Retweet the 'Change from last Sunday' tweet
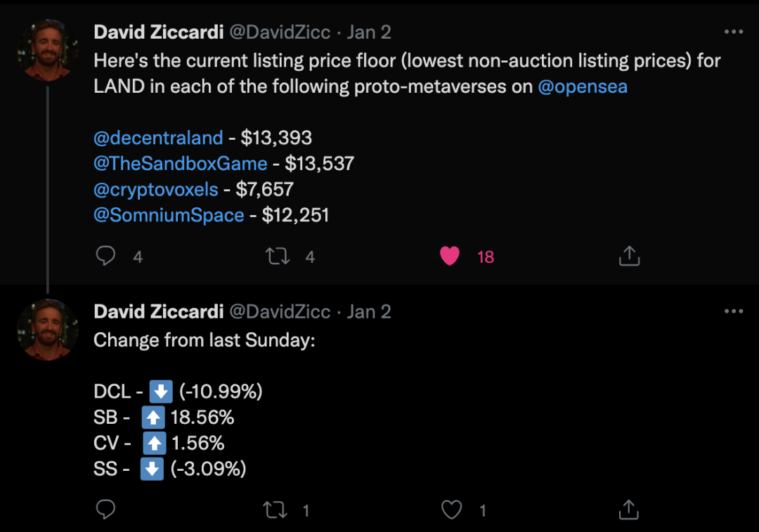Viewport: 759px width, 532px height. coord(274,510)
